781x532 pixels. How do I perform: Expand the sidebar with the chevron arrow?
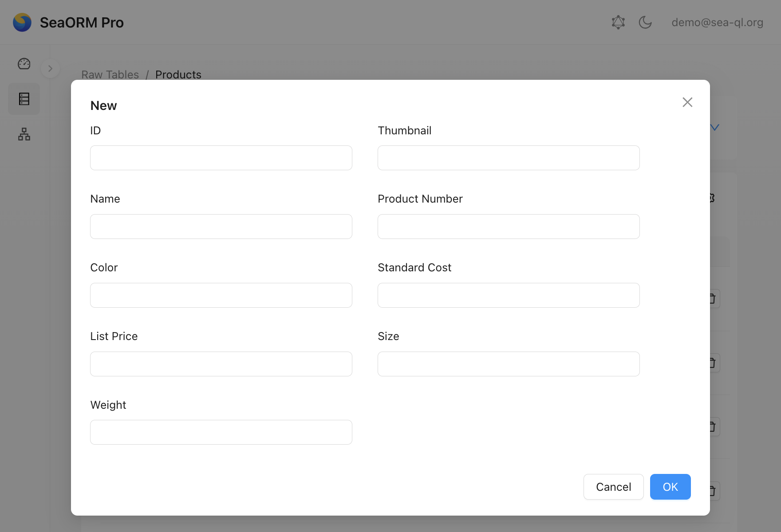[x=50, y=69]
